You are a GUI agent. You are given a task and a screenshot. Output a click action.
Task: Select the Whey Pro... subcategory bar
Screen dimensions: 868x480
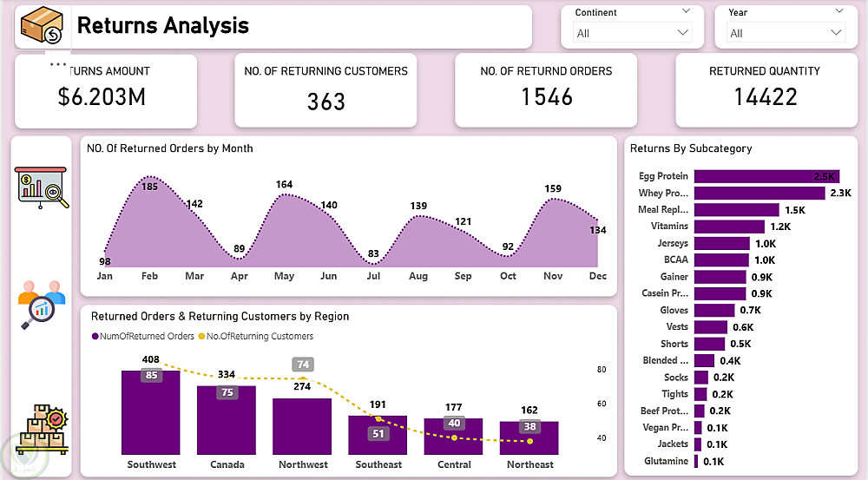tap(759, 193)
